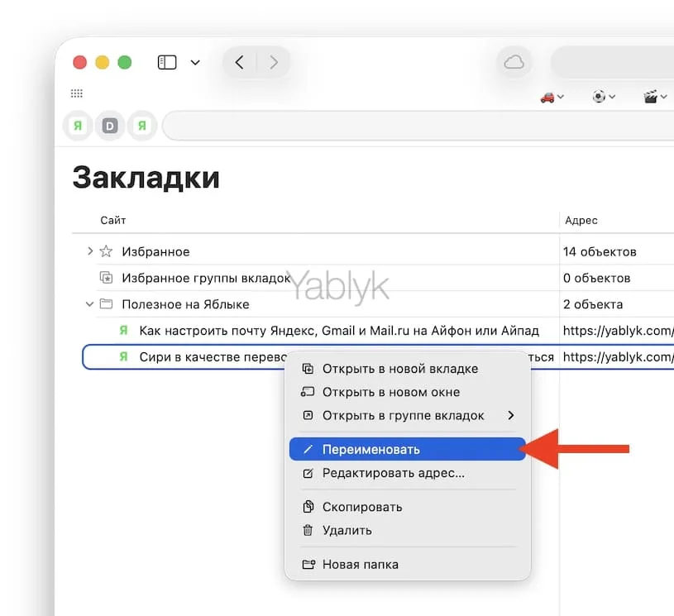Collapse the Полезное на Яблыке folder
674x616 pixels.
click(x=89, y=304)
